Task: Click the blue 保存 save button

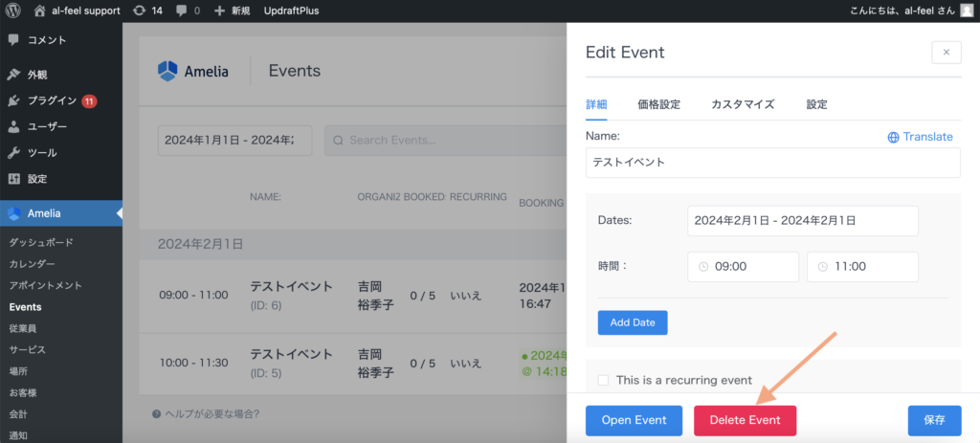Action: click(x=934, y=420)
